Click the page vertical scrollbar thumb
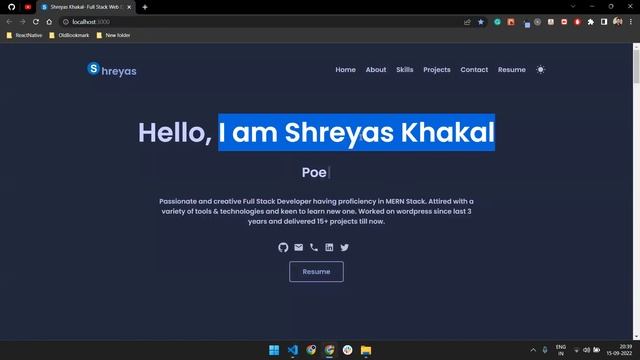640x360 pixels. tap(636, 67)
